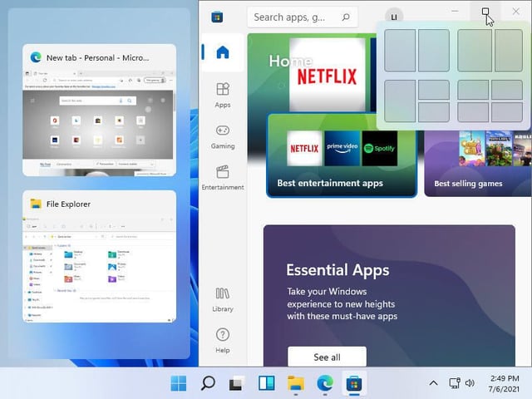Open the Gaming section in Store sidebar

pyautogui.click(x=223, y=136)
